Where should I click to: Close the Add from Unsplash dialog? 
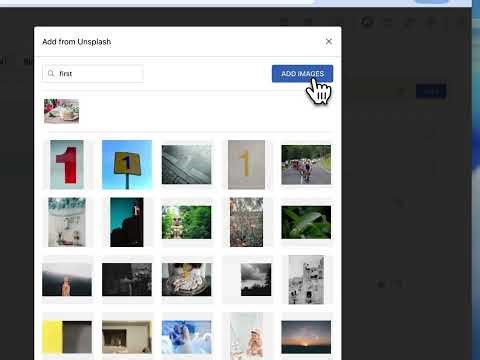(329, 41)
